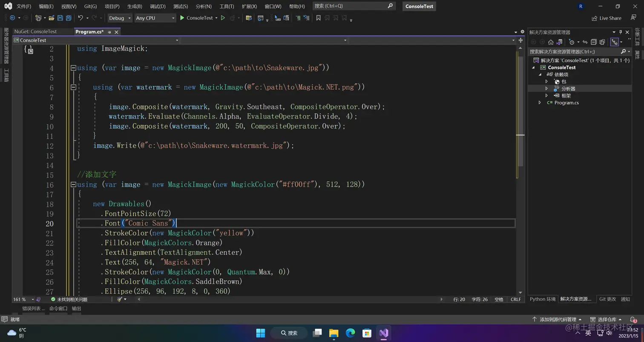This screenshot has height=342, width=644.
Task: Open the Debug configuration dropdown
Action: coord(119,18)
